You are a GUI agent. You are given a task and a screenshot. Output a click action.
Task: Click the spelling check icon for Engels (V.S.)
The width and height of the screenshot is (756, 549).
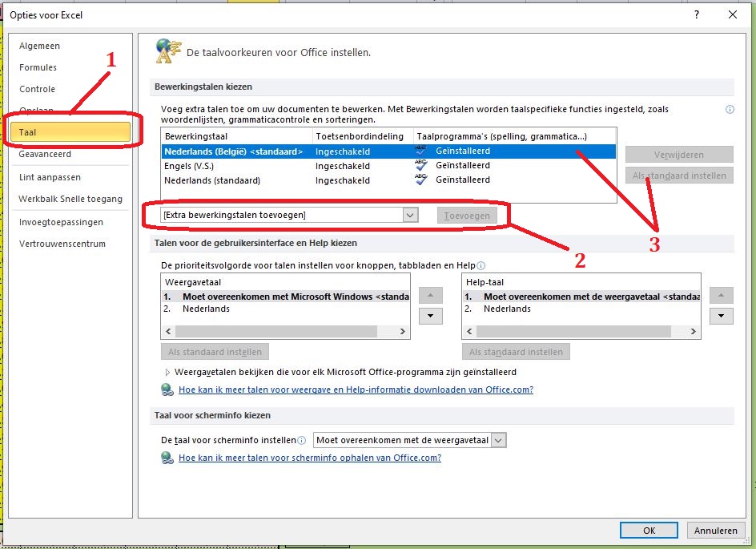click(x=421, y=166)
